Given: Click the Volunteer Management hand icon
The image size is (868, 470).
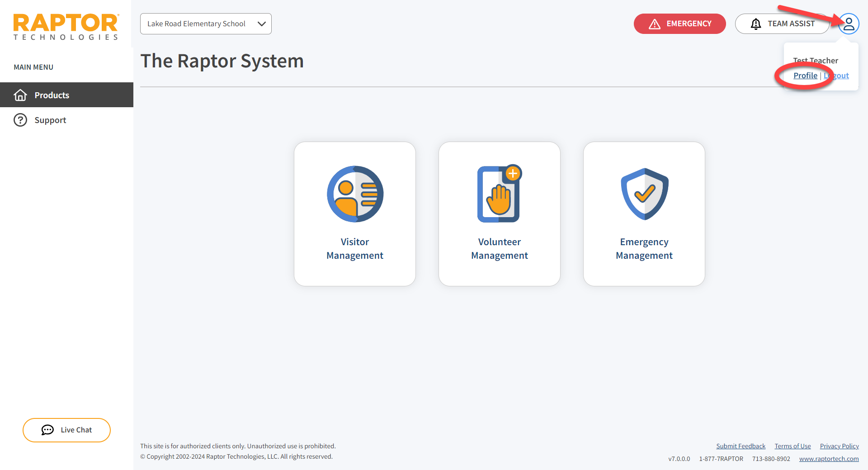Looking at the screenshot, I should (x=500, y=194).
